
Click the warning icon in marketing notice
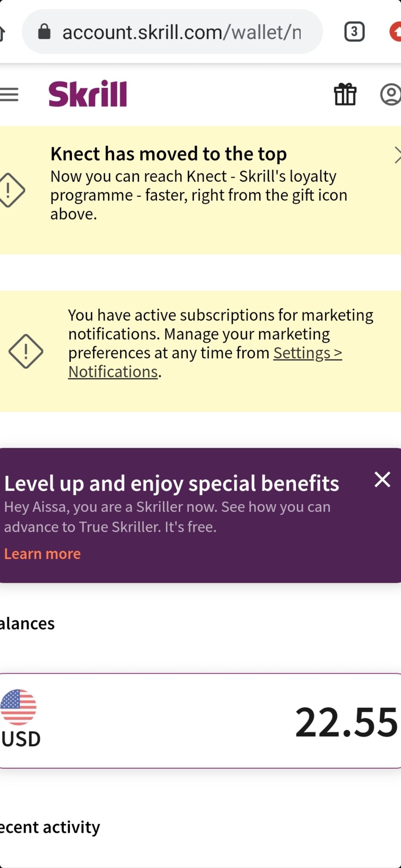click(x=26, y=351)
